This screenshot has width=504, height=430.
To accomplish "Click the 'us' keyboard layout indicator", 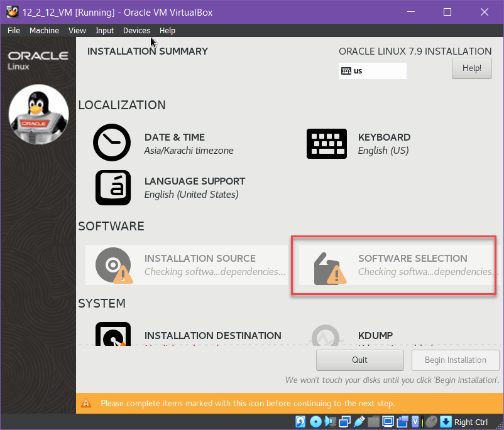I will (x=372, y=71).
